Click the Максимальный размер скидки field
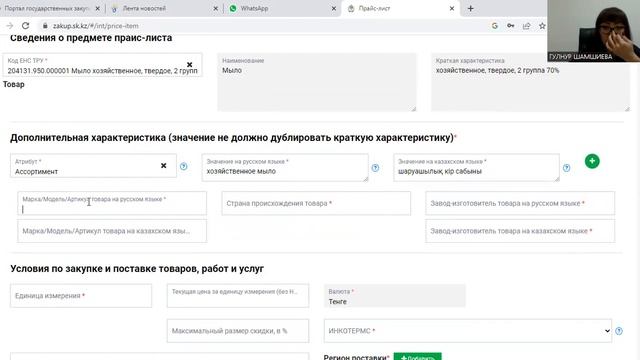Image resolution: width=640 pixels, height=360 pixels. (238, 331)
